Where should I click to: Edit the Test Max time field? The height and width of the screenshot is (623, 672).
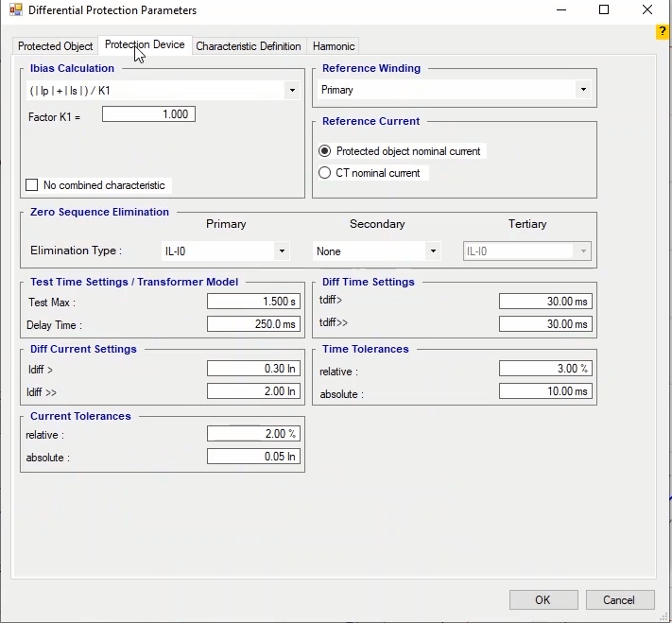[252, 302]
